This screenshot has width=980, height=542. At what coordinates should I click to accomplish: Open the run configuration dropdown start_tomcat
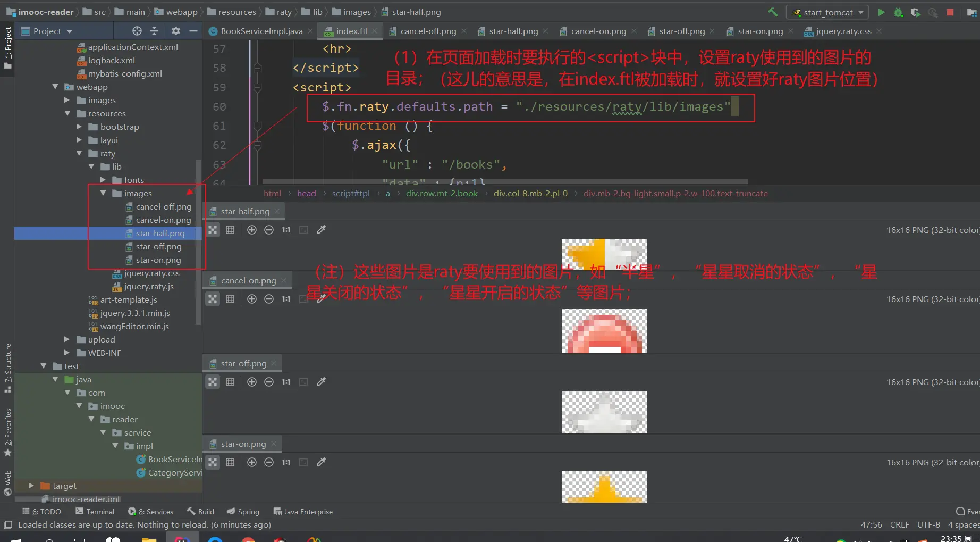point(828,12)
